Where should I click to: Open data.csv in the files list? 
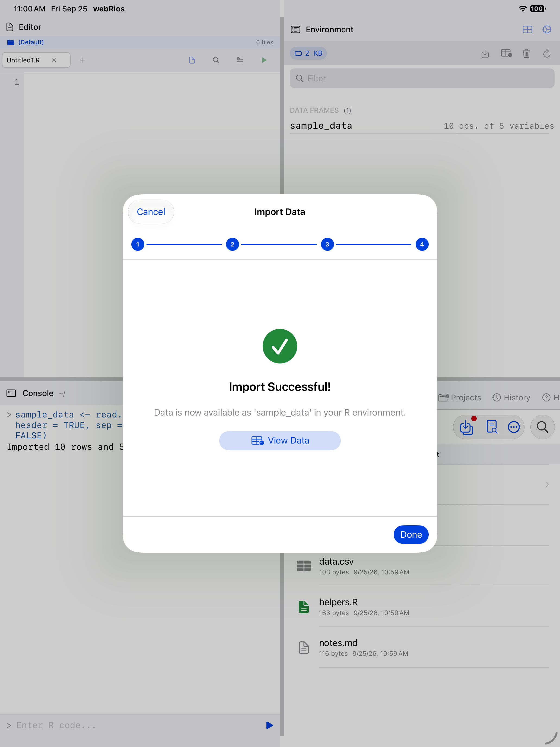pyautogui.click(x=422, y=566)
